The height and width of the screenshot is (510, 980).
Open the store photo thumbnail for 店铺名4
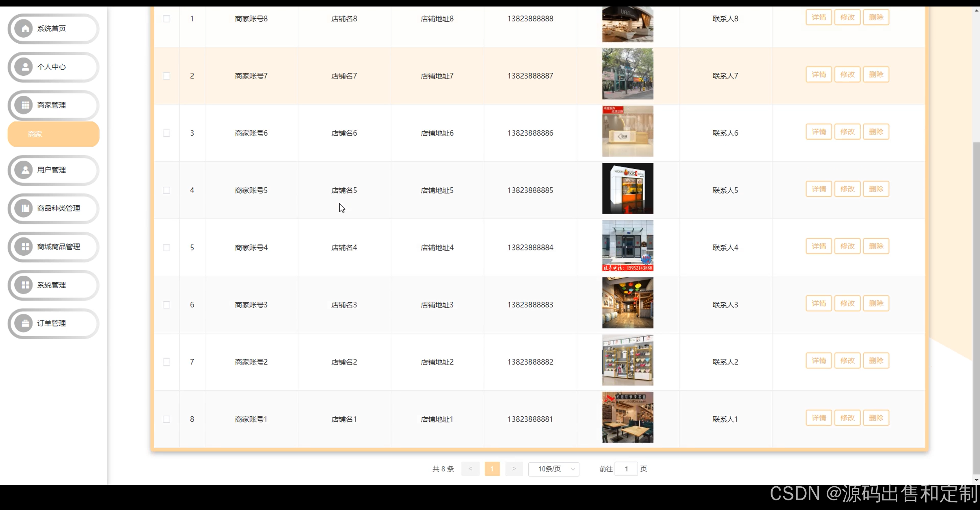[627, 246]
